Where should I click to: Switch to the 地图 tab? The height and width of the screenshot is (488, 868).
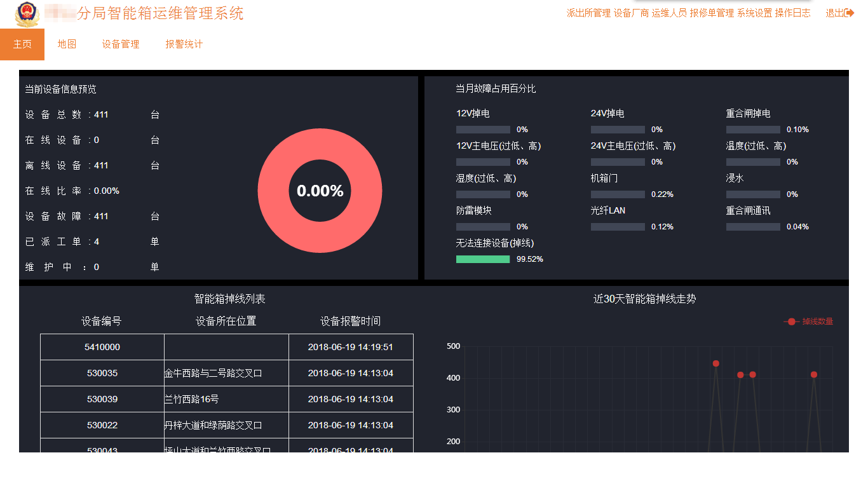[x=67, y=44]
